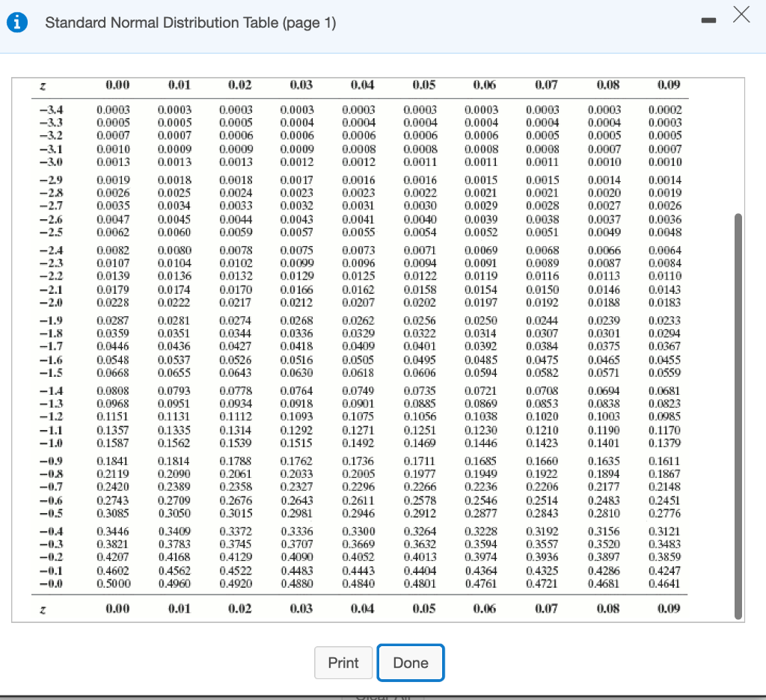Click the Done button
The width and height of the screenshot is (766, 700).
(411, 663)
